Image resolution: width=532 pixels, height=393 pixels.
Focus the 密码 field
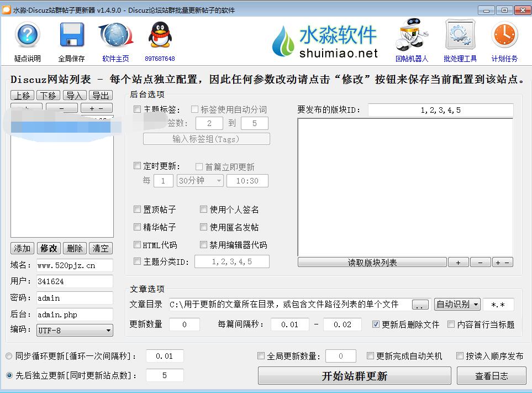[75, 298]
